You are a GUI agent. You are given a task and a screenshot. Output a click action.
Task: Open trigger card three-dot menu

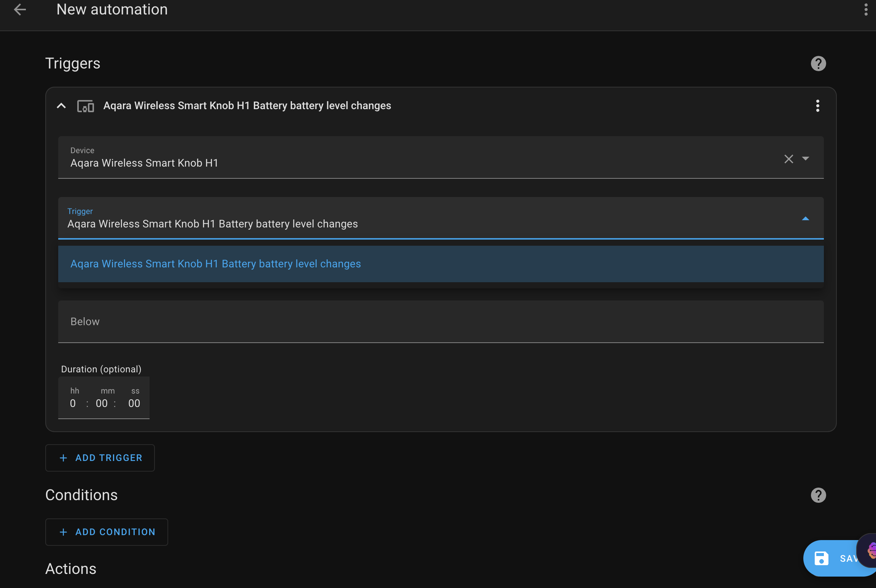(x=817, y=106)
